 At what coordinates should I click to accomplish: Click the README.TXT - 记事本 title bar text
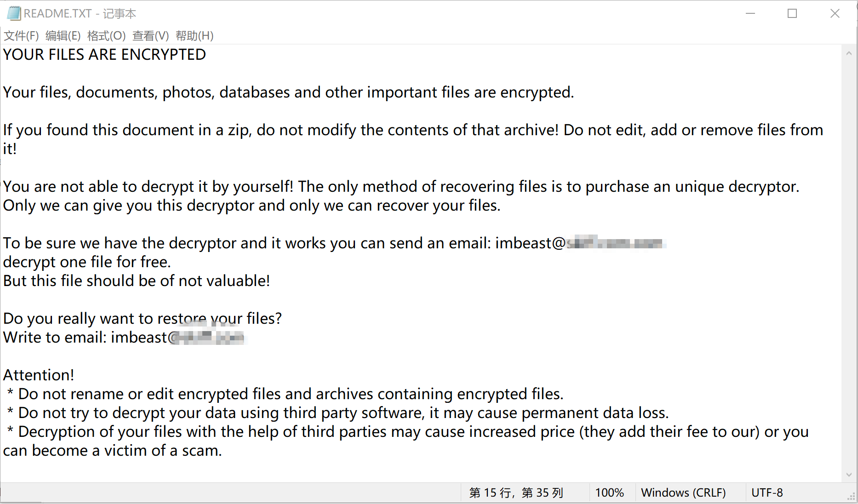[x=80, y=14]
